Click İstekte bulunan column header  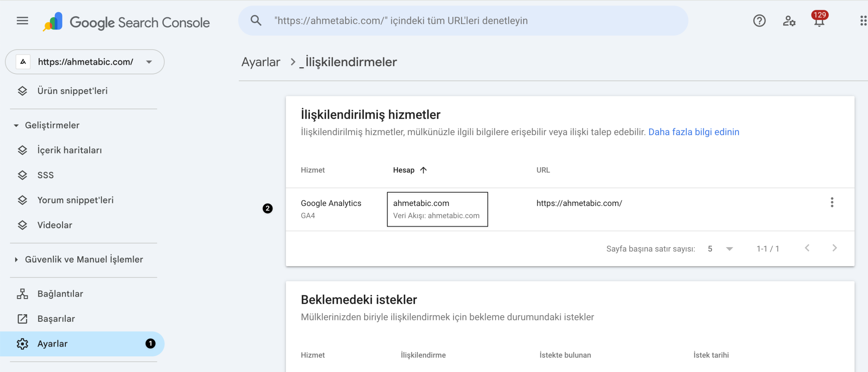click(x=565, y=355)
